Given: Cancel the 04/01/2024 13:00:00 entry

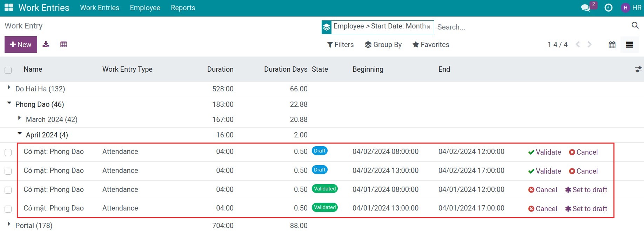Looking at the screenshot, I should coord(543,209).
